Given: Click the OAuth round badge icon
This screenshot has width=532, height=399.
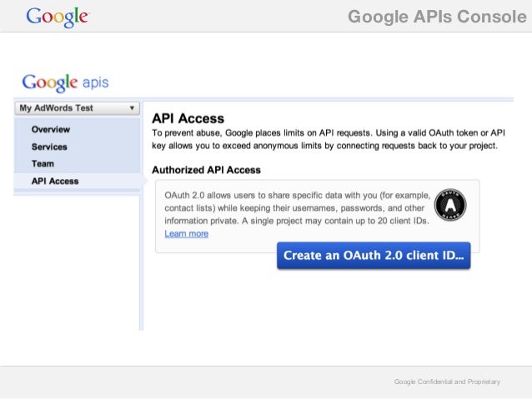Looking at the screenshot, I should coord(450,204).
